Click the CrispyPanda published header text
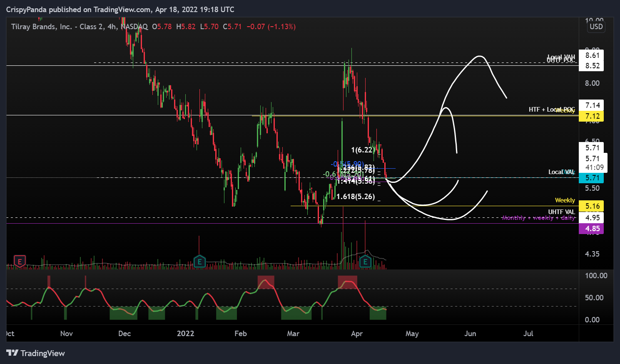This screenshot has height=364, width=620. pyautogui.click(x=120, y=9)
